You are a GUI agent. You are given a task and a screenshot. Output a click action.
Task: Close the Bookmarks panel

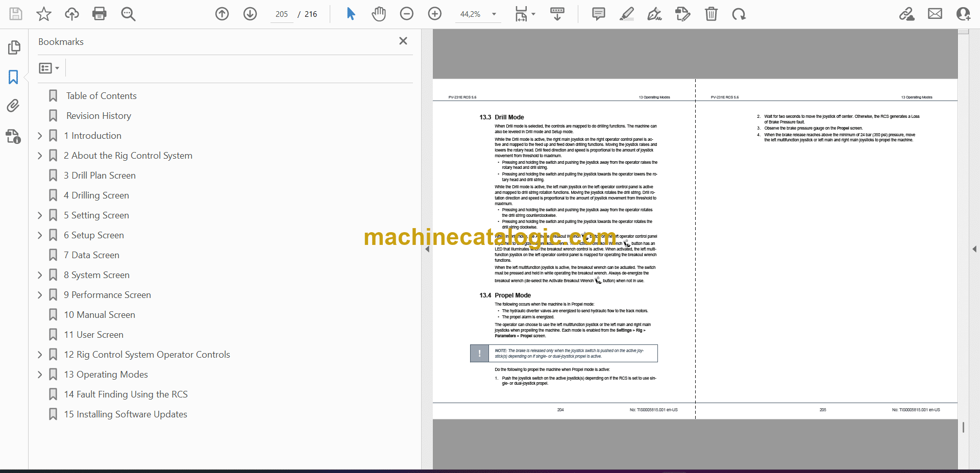[x=403, y=41]
